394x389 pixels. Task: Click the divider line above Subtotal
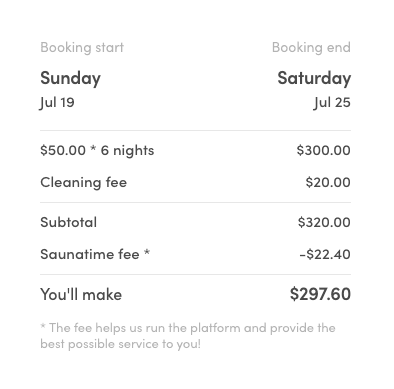click(x=196, y=202)
